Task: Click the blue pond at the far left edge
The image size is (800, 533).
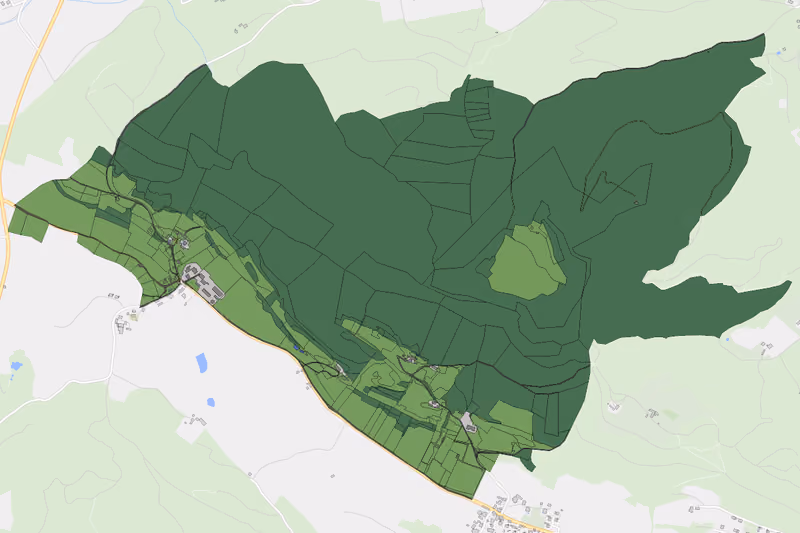Action: tap(16, 366)
